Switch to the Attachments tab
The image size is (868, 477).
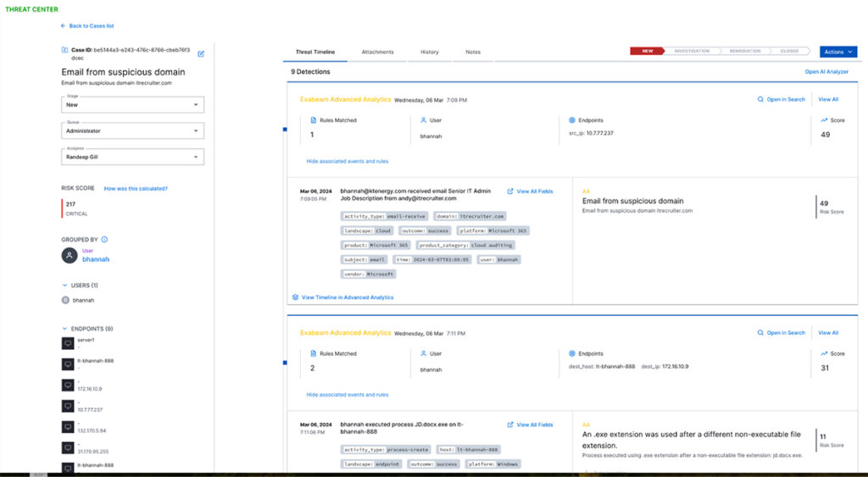[x=377, y=52]
